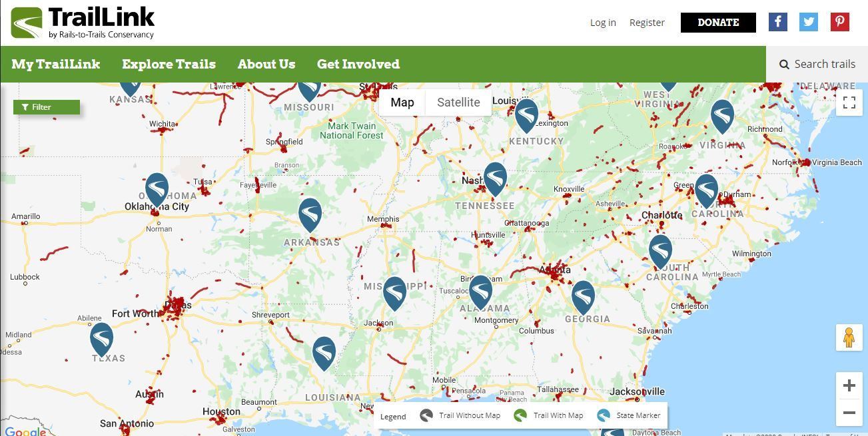Click the Houston city label

pyautogui.click(x=221, y=413)
